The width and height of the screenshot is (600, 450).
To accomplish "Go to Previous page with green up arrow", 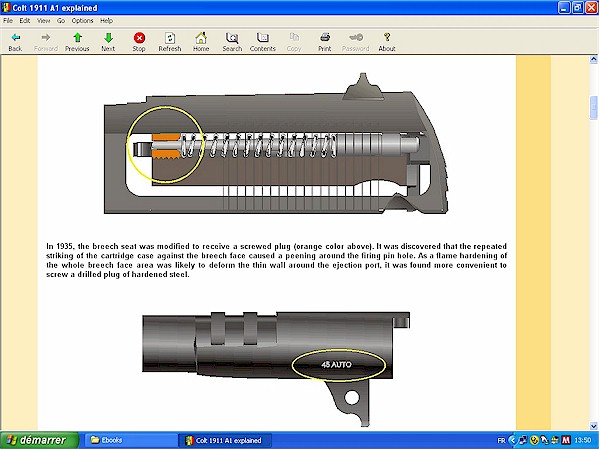I will (77, 38).
